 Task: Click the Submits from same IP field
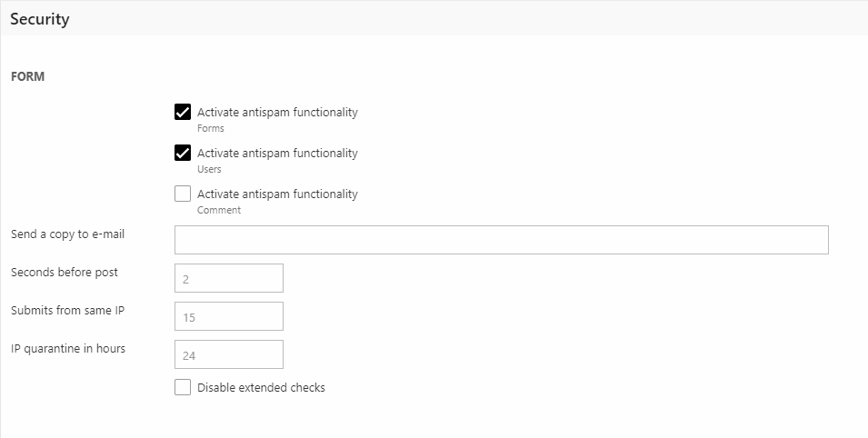(x=228, y=316)
